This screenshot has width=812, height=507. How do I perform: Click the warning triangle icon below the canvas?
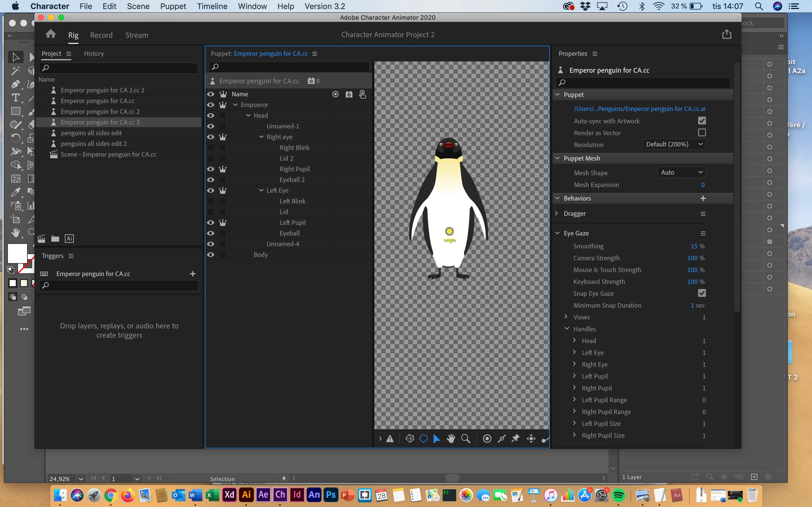coord(390,439)
